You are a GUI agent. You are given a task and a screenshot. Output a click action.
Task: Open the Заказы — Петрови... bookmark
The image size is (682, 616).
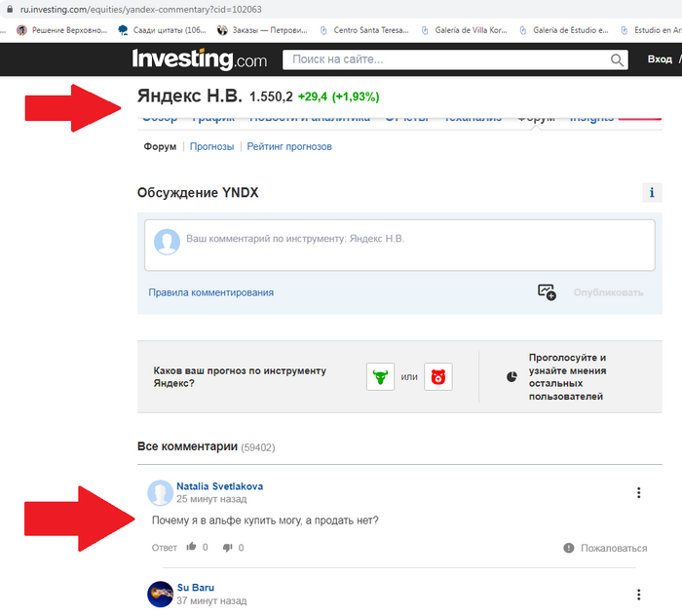(262, 30)
